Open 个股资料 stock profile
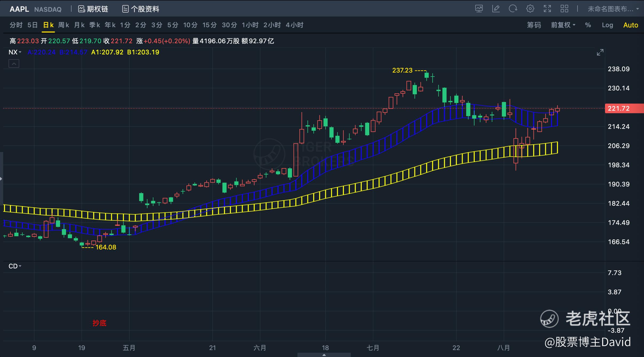644x357 pixels. coord(141,9)
